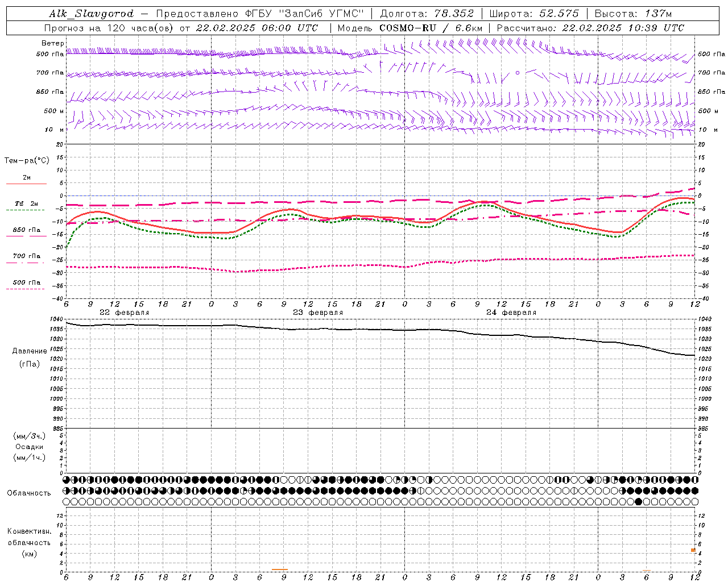
Task: Click the station name Alk_Slavgorod
Action: pos(92,14)
